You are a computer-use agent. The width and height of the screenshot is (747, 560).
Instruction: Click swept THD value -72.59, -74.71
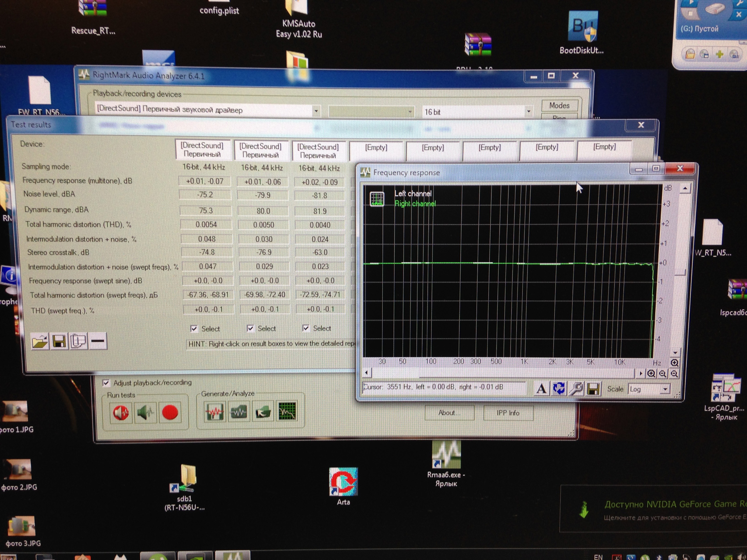320,294
